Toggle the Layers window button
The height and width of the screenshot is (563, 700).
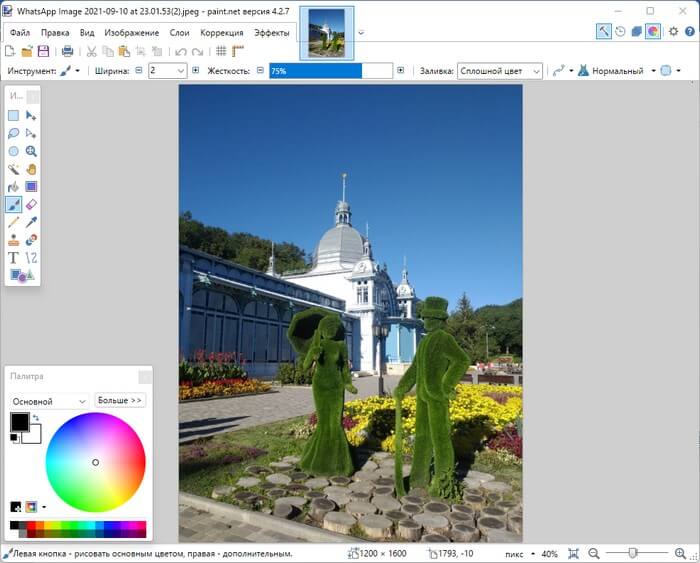click(x=636, y=31)
